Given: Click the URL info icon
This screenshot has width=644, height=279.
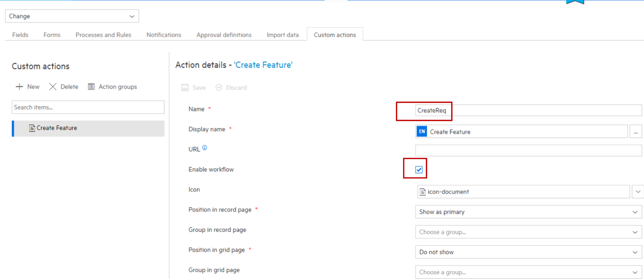Looking at the screenshot, I should coord(204,148).
